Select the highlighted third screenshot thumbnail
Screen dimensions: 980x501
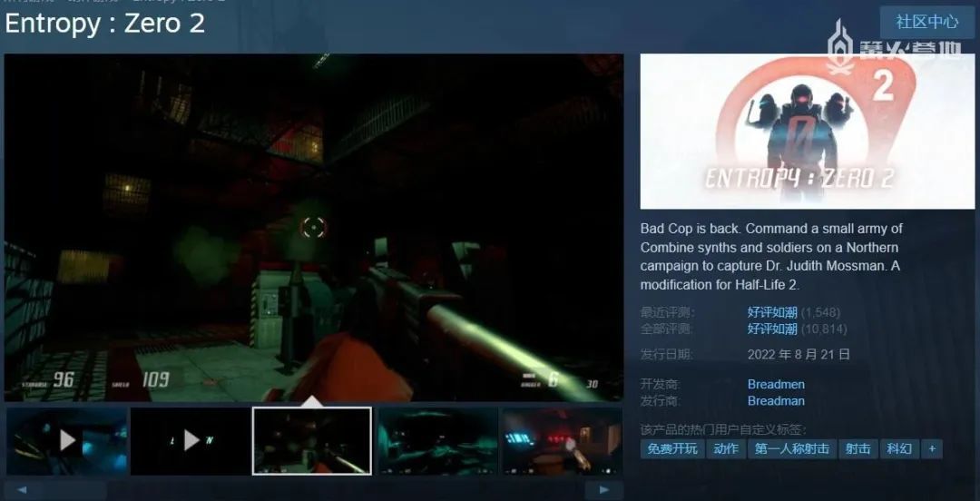pyautogui.click(x=312, y=441)
